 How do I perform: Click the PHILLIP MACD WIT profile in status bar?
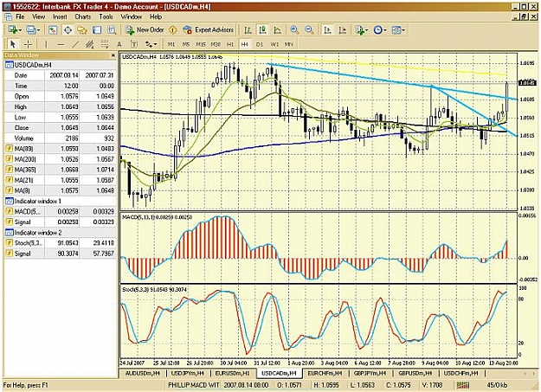[x=192, y=385]
